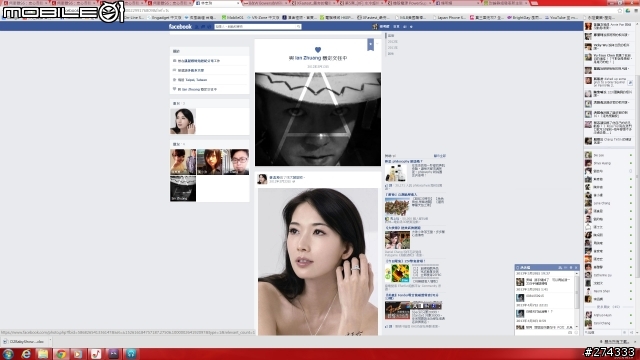Click the camera attach icon in chat input

pos(570,333)
